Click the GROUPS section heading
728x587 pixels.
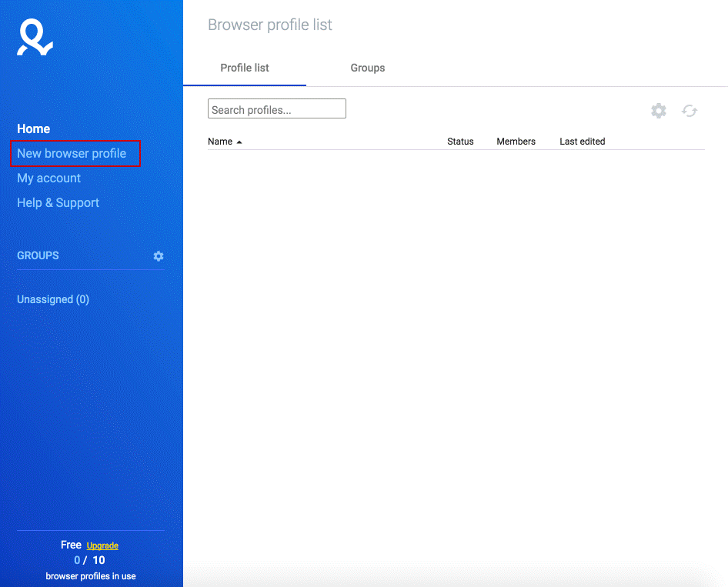[x=38, y=255]
